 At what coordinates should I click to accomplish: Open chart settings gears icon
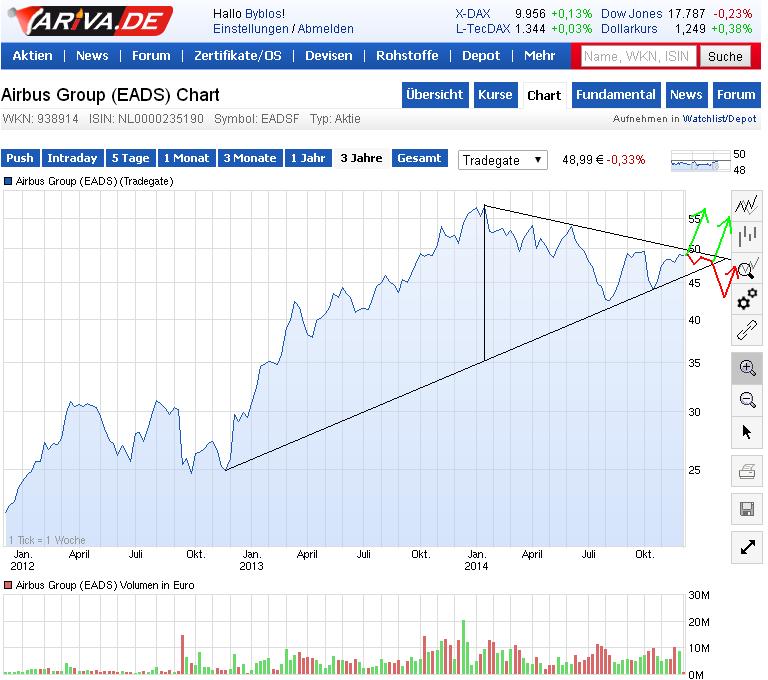coord(747,298)
